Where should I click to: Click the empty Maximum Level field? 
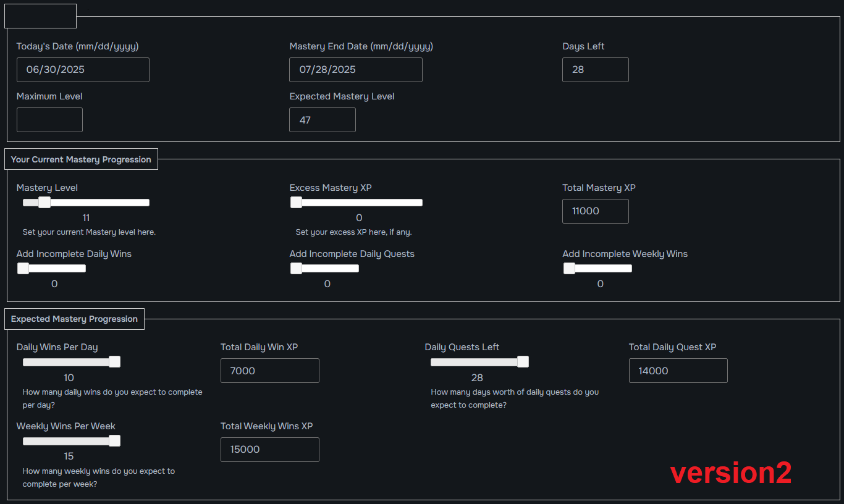click(49, 120)
